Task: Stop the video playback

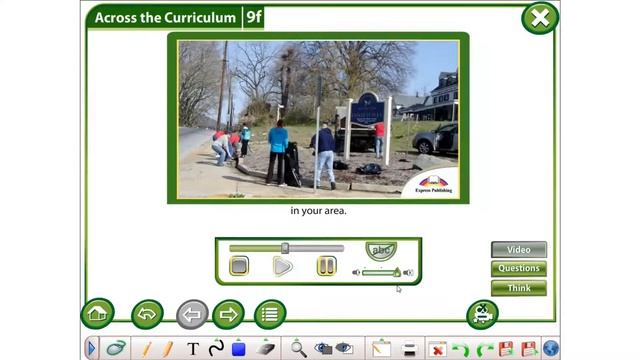Action: coord(239,266)
